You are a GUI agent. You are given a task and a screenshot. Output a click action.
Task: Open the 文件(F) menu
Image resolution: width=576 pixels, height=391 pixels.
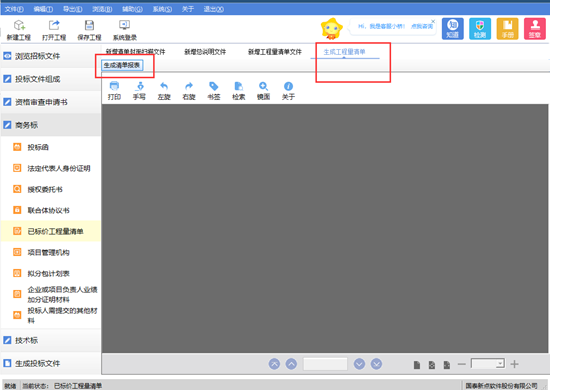coord(14,9)
